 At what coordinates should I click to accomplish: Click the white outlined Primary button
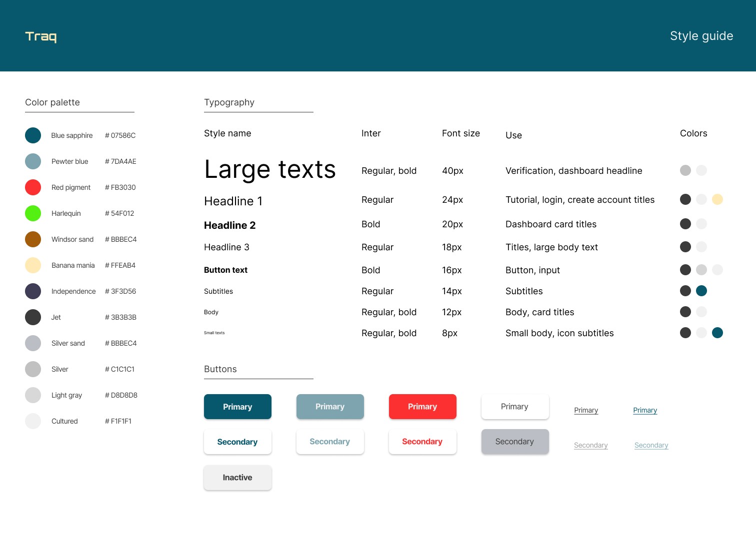coord(515,407)
